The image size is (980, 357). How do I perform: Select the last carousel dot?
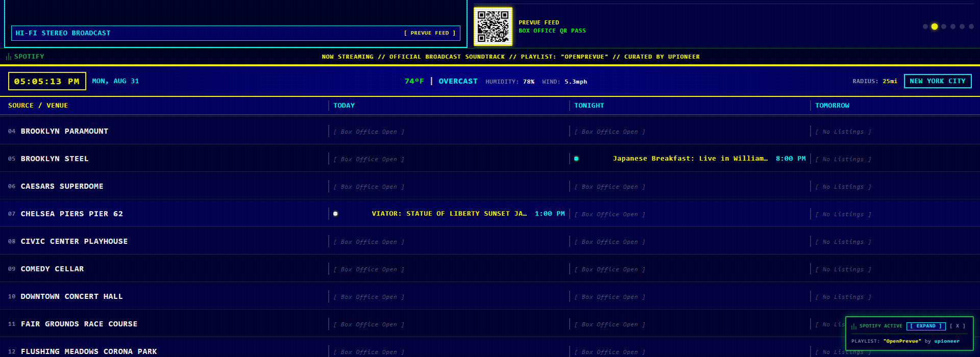pos(971,27)
